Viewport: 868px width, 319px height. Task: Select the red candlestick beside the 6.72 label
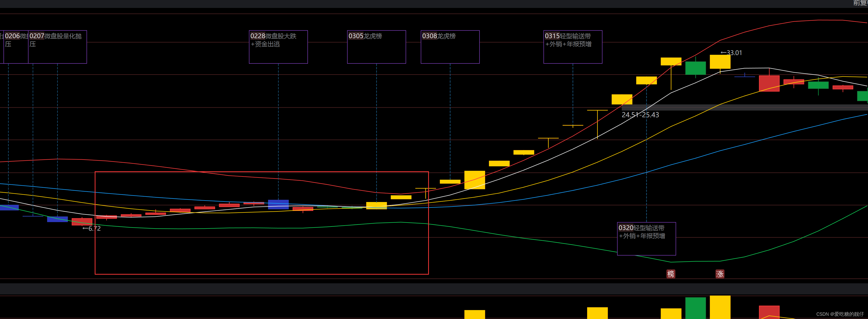[82, 222]
